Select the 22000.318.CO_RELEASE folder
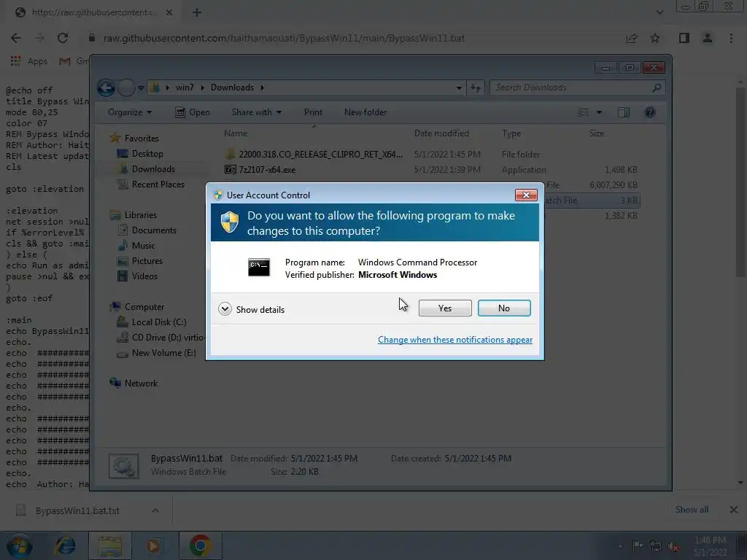Image resolution: width=747 pixels, height=560 pixels. click(320, 155)
